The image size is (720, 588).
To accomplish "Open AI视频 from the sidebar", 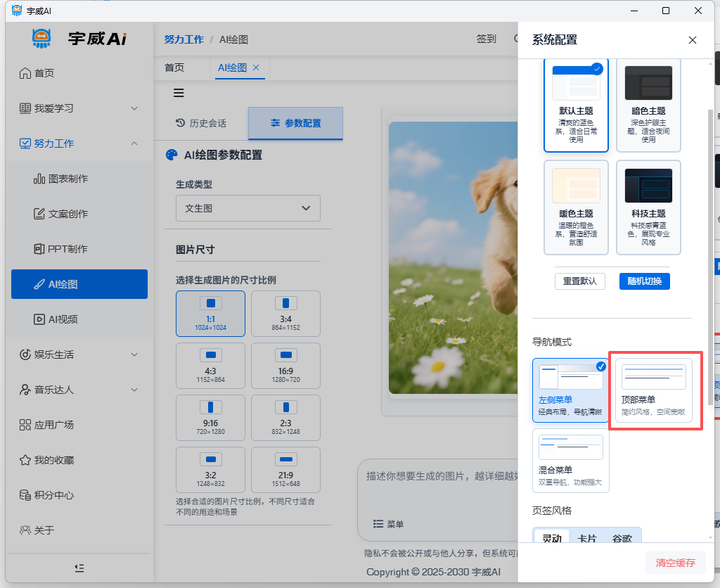I will coord(63,319).
